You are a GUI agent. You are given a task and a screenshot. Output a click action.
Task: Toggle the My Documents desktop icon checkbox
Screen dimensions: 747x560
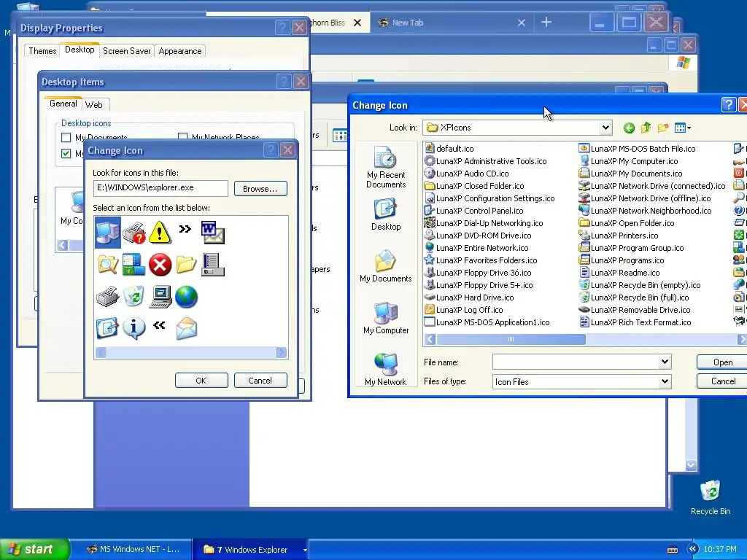pyautogui.click(x=66, y=138)
